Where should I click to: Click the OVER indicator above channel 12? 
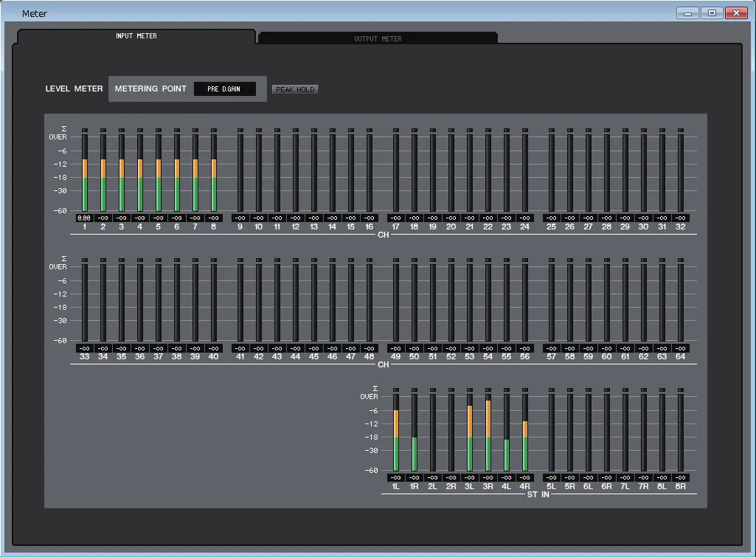pyautogui.click(x=296, y=130)
